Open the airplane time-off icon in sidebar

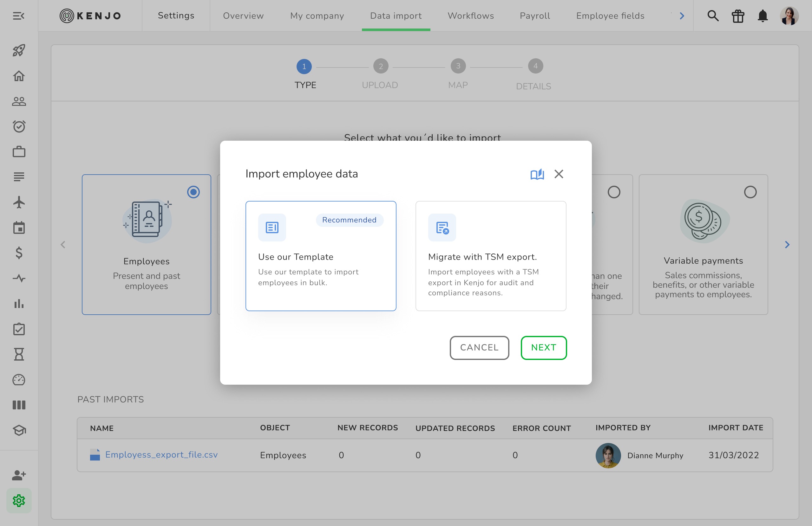point(19,202)
